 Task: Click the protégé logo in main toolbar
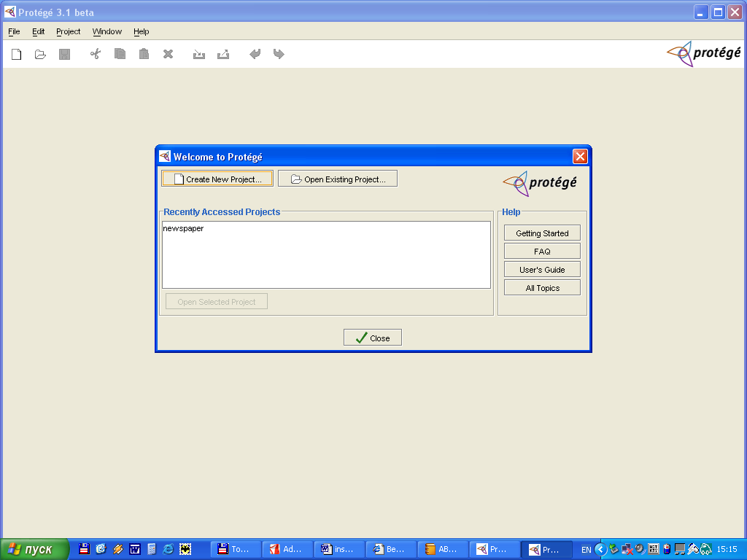click(704, 54)
